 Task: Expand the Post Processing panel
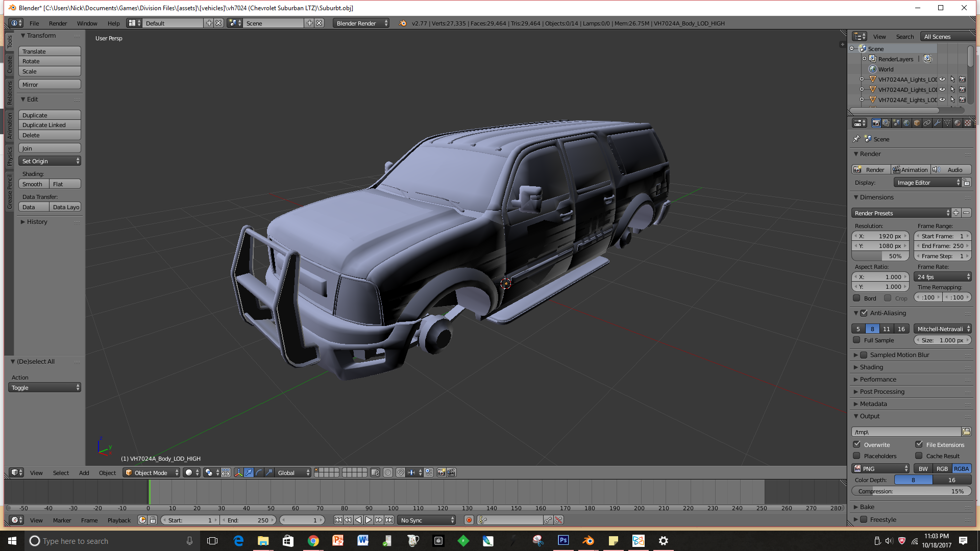coord(882,391)
